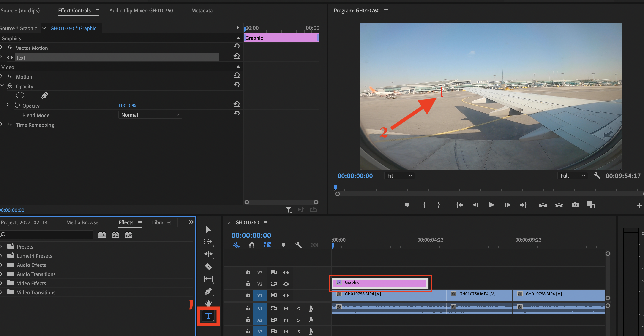Play the program monitor video

(491, 205)
